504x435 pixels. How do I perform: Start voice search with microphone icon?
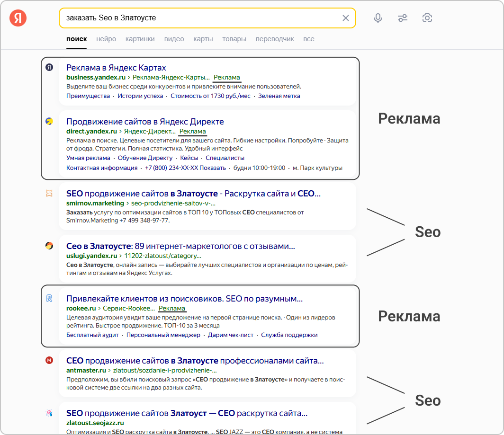point(378,18)
